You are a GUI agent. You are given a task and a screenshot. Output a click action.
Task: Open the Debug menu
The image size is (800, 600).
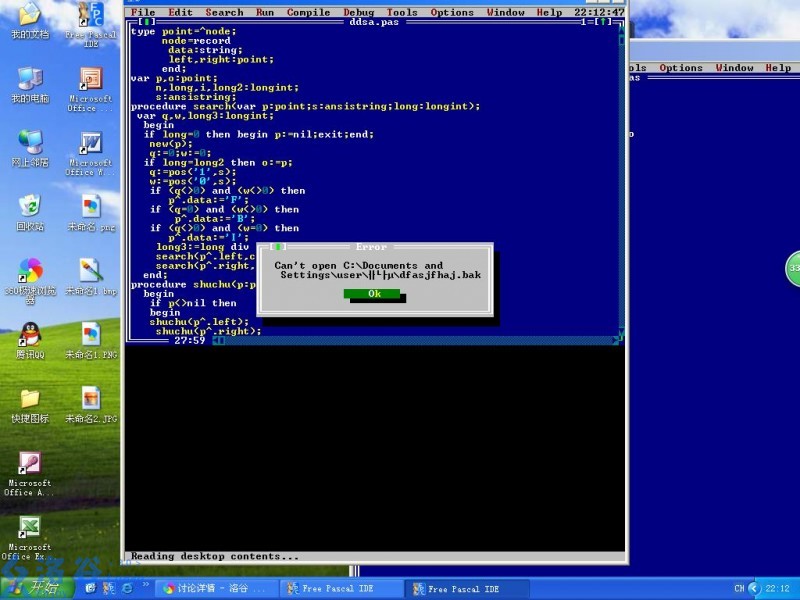359,12
